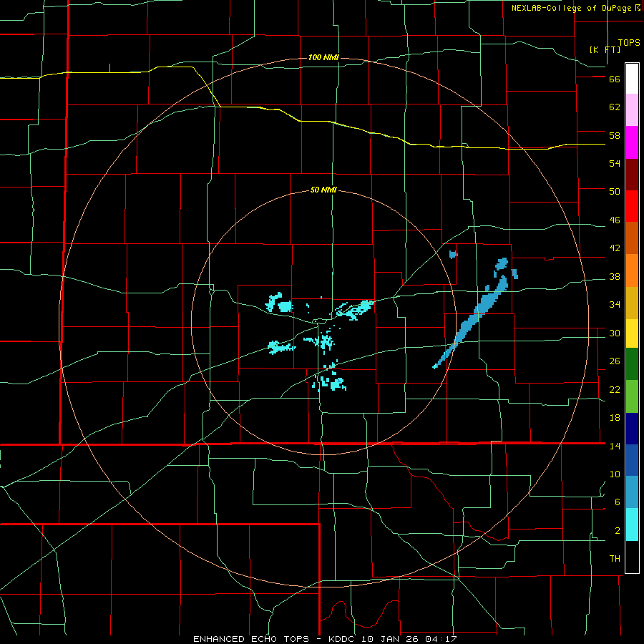
Task: Click the legend value 10
Action: point(615,474)
